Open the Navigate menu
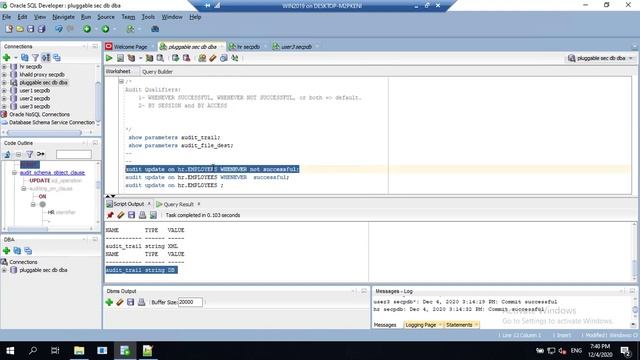640x360 pixels. (x=63, y=17)
